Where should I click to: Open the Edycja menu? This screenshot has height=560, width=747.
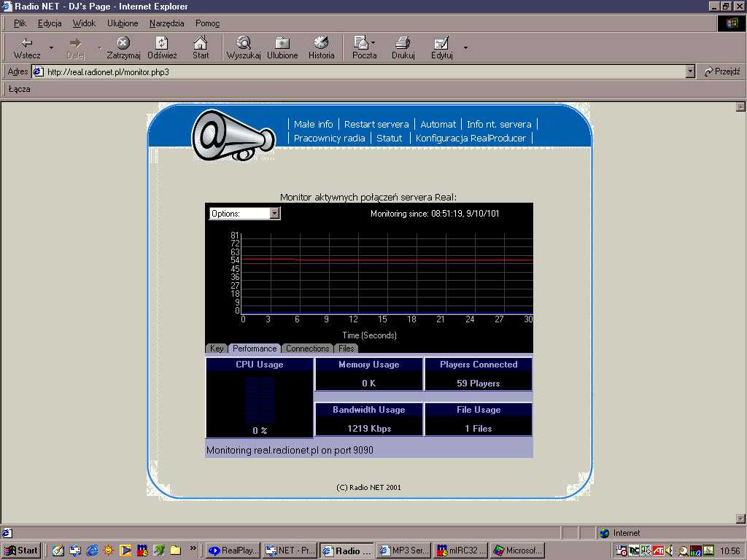tap(50, 23)
